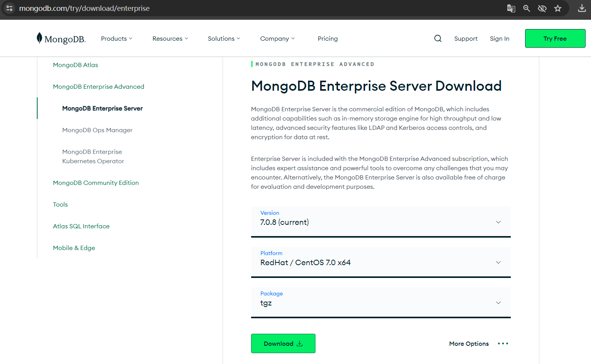Open the Tools sidebar item
This screenshot has height=364, width=591.
pos(60,204)
